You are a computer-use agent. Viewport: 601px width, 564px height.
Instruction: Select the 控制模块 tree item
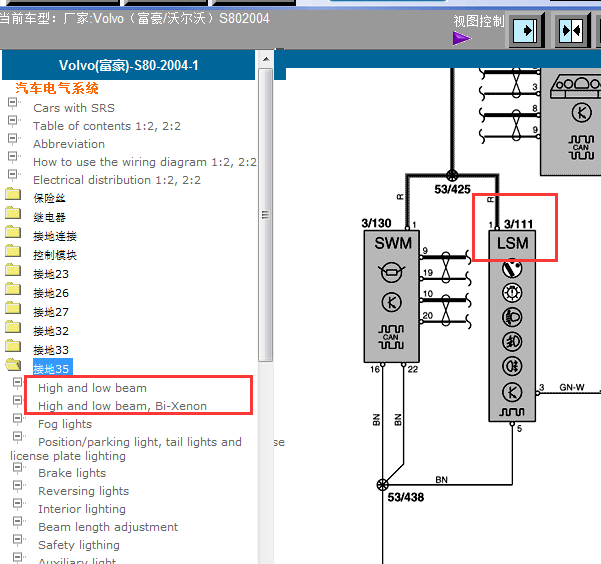click(55, 255)
